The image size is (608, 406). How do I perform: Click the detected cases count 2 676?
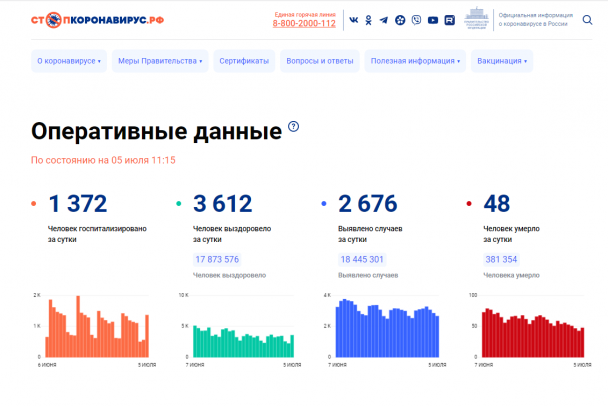(x=368, y=204)
